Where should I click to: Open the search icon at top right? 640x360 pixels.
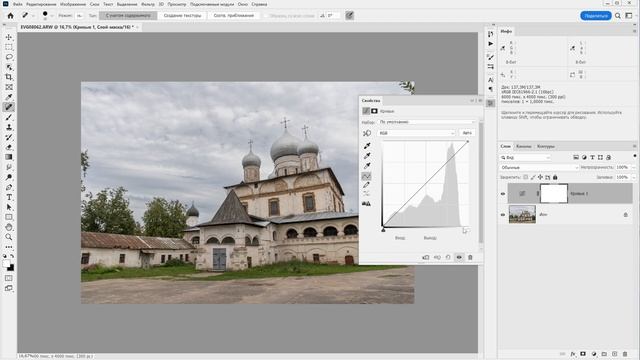(618, 16)
